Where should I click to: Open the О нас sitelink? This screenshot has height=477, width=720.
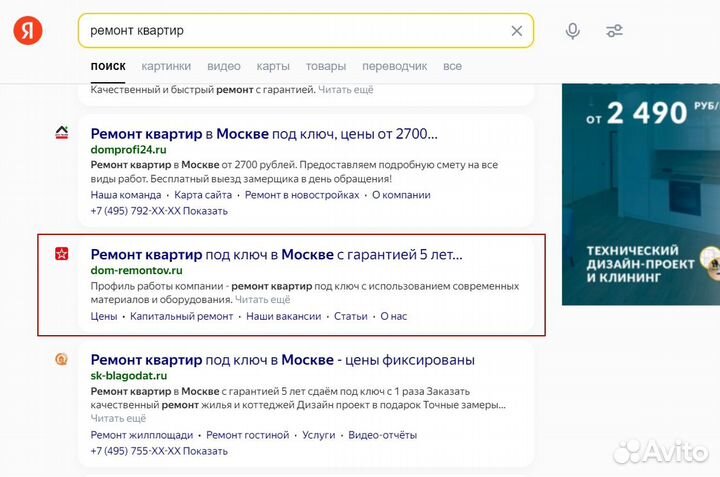point(394,316)
